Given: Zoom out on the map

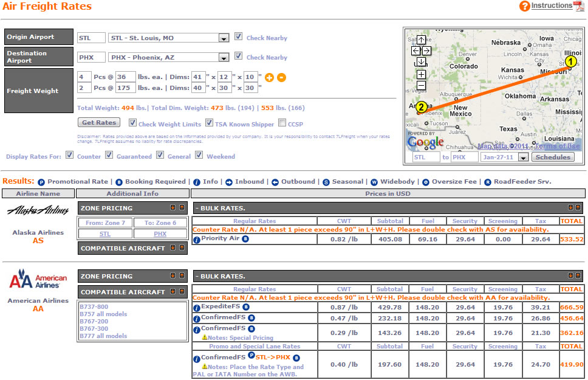Looking at the screenshot, I should (x=421, y=85).
